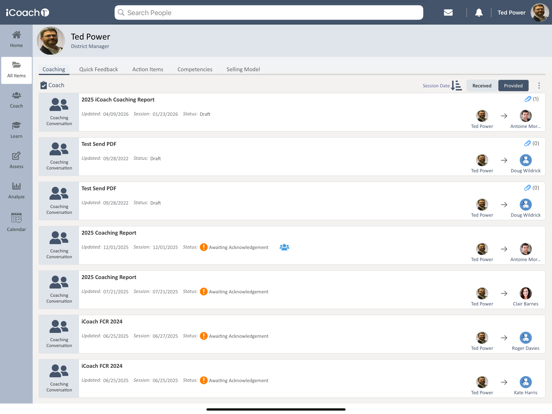Open the three-dot more options menu

[x=539, y=85]
